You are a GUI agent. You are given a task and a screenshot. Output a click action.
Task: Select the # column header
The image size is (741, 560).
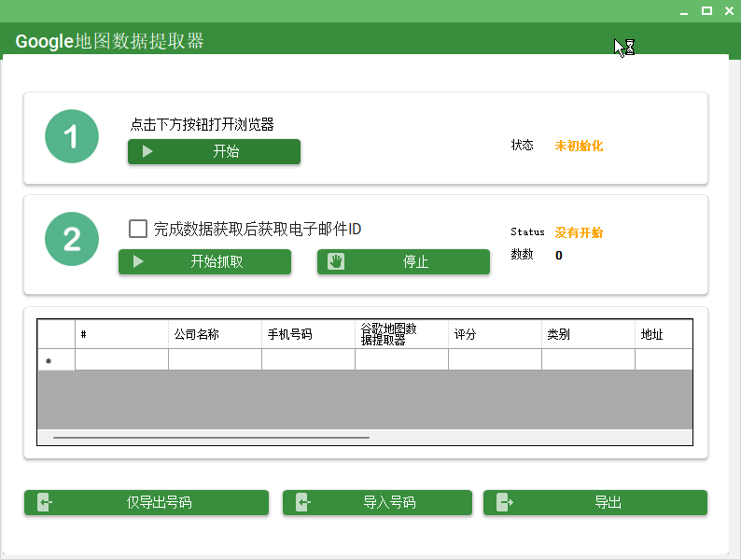pyautogui.click(x=121, y=334)
